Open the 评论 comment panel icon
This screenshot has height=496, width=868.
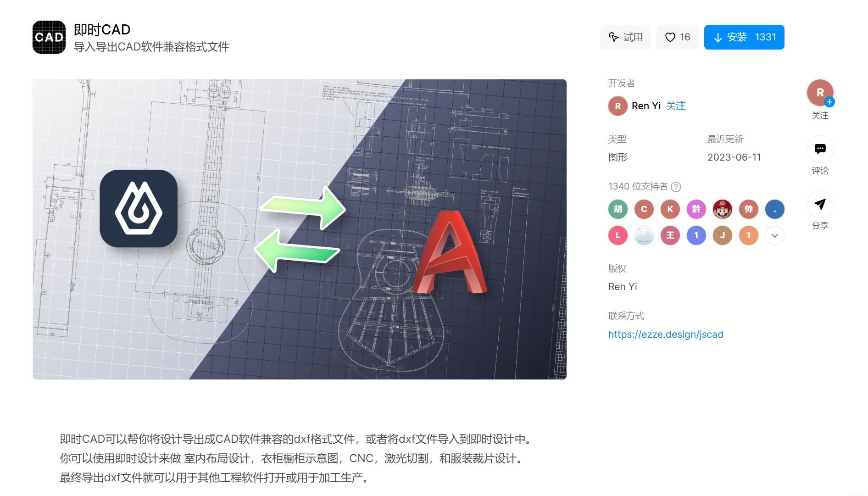820,149
